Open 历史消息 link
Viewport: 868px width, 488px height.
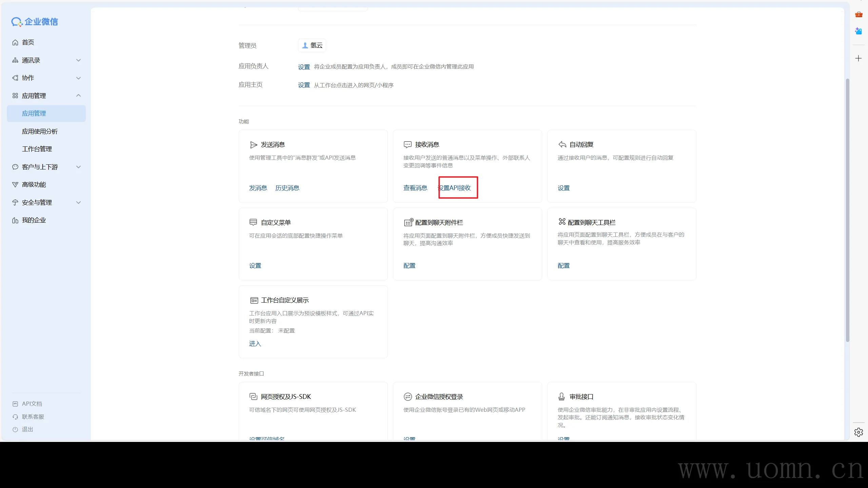[287, 188]
